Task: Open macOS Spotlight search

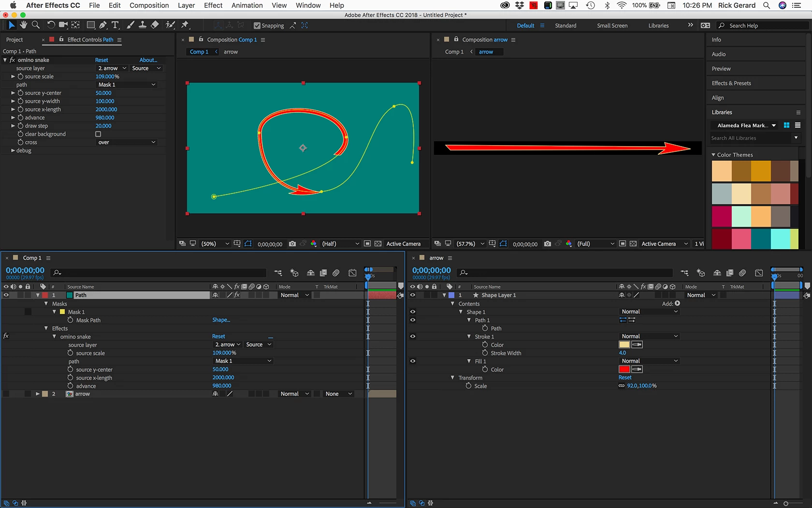Action: tap(767, 5)
